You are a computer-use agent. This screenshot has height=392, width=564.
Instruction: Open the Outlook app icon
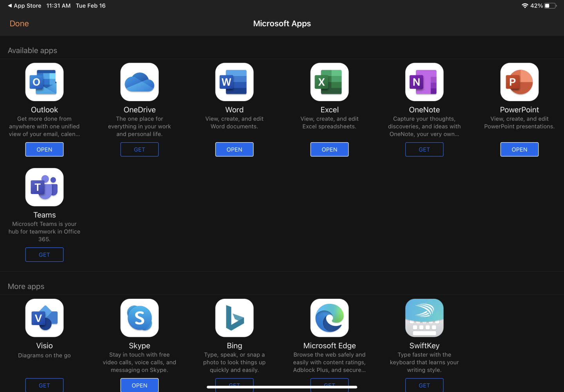44,82
